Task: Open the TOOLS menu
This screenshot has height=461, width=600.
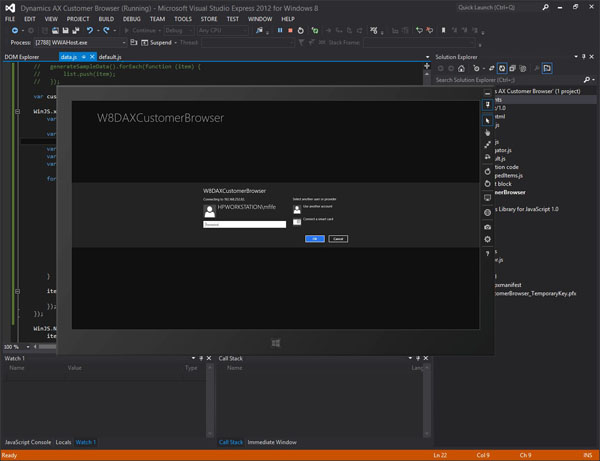Action: pos(183,19)
